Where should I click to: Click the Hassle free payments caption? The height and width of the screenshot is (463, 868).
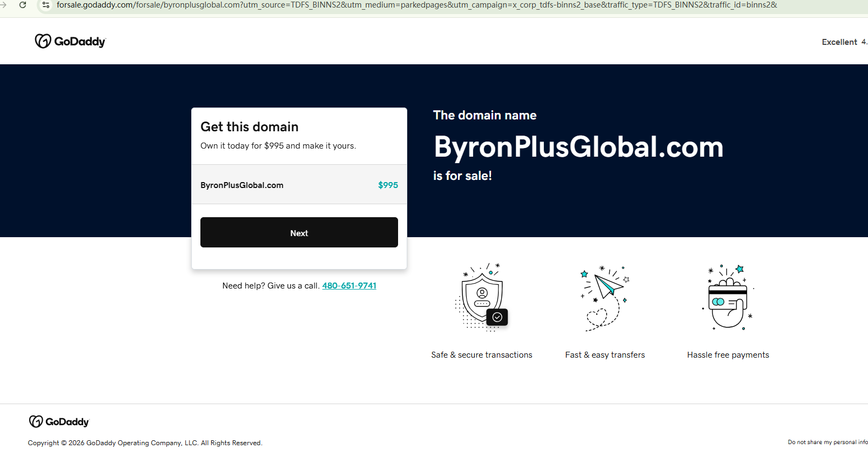(x=728, y=355)
